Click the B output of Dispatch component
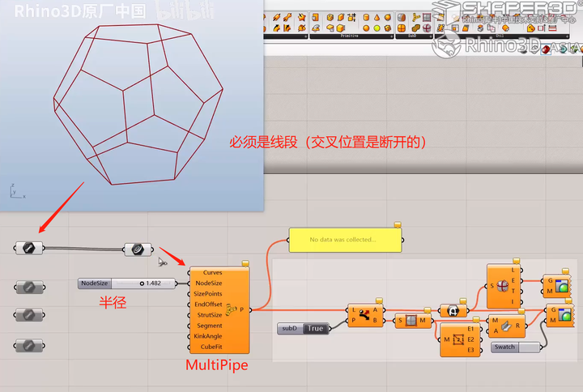 375,320
